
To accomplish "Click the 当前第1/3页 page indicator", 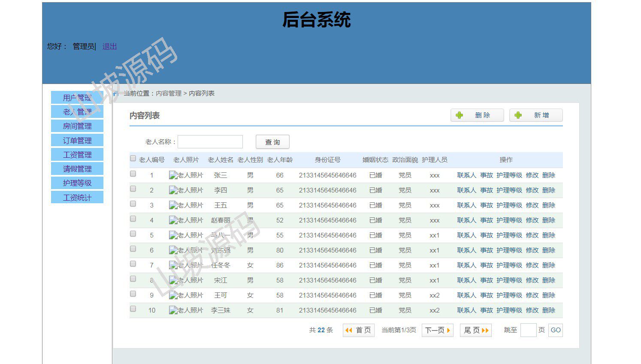I will pyautogui.click(x=399, y=330).
